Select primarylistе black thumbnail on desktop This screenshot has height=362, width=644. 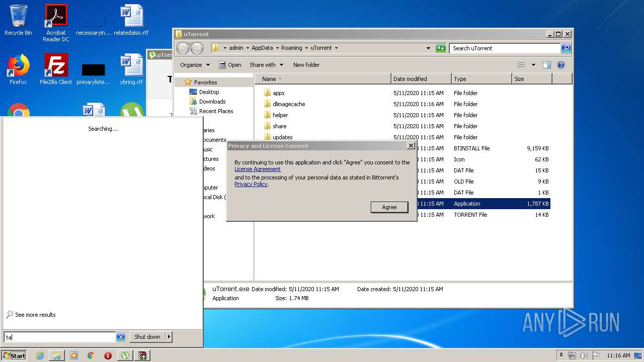[x=94, y=73]
